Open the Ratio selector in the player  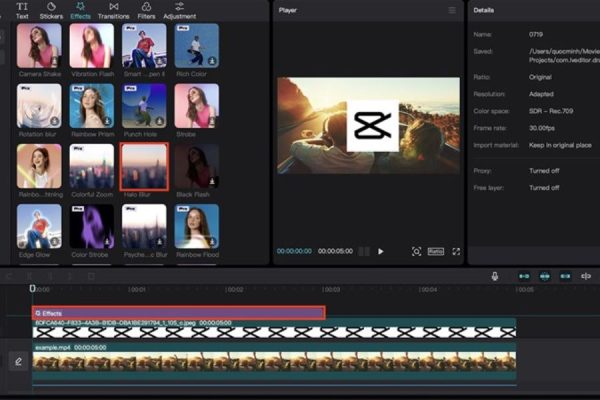click(x=436, y=252)
